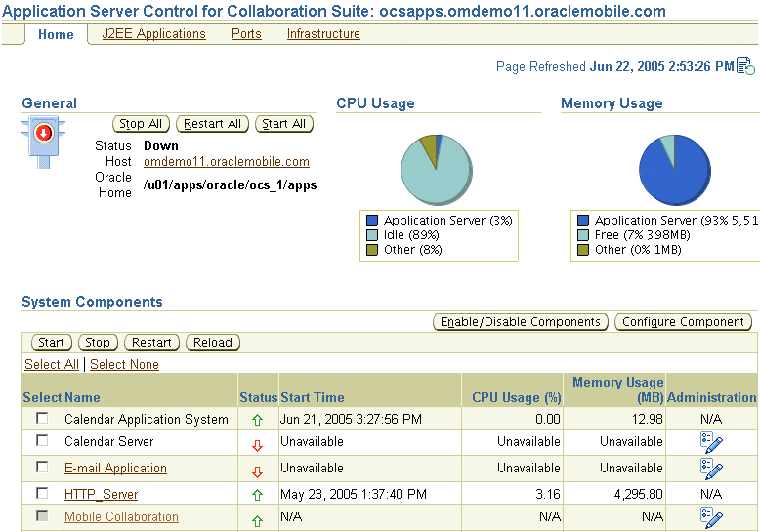Go to the Ports tab
The image size is (760, 532).
coord(246,34)
